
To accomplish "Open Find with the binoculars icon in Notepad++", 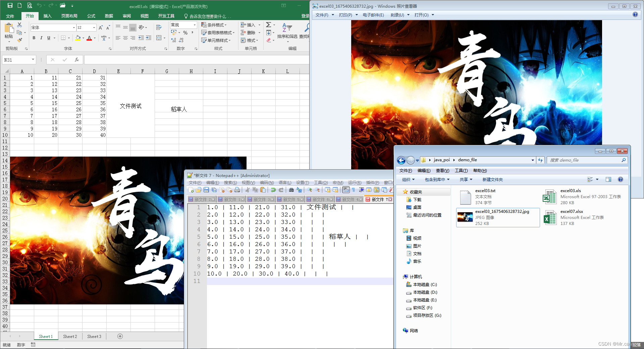I will (x=290, y=190).
